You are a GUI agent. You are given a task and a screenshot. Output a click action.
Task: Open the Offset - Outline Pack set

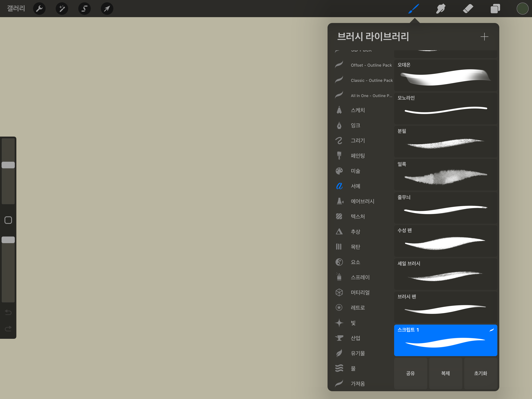371,65
